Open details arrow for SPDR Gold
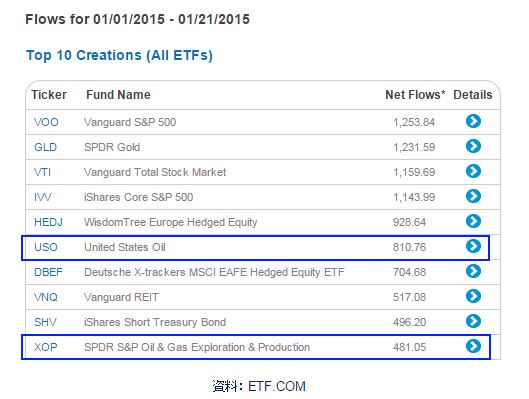 (x=473, y=146)
